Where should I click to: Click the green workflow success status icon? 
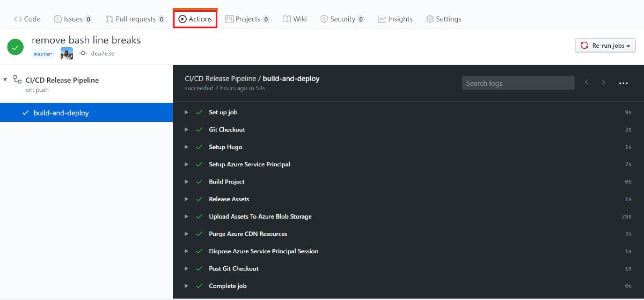pos(16,47)
